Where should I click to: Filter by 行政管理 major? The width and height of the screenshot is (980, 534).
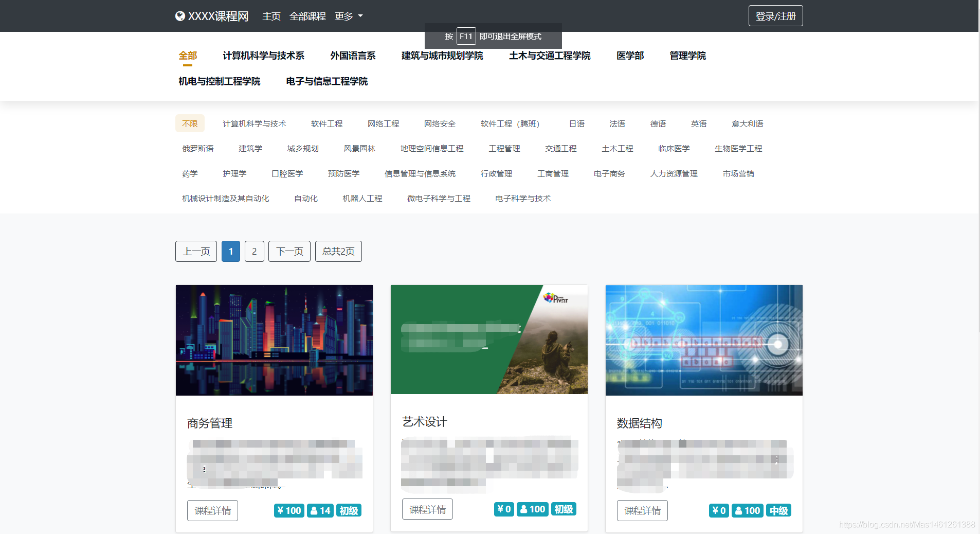(x=497, y=173)
